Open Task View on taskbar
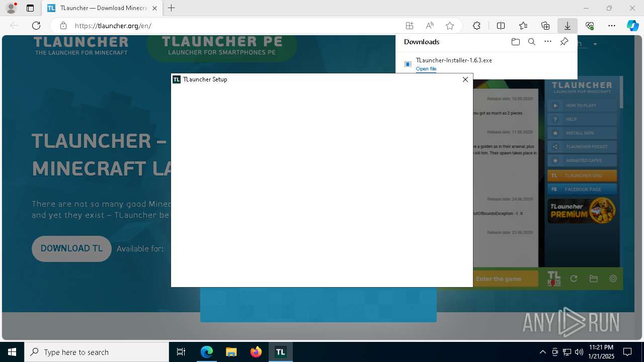The image size is (644, 362). tap(181, 352)
